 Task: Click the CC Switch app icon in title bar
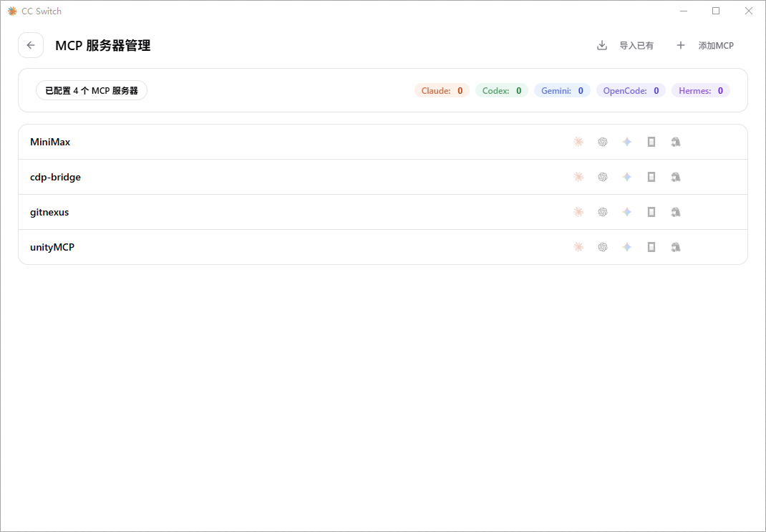(x=12, y=11)
